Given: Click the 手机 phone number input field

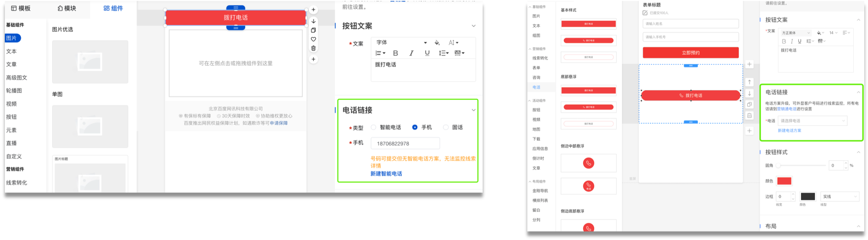Looking at the screenshot, I should point(405,143).
